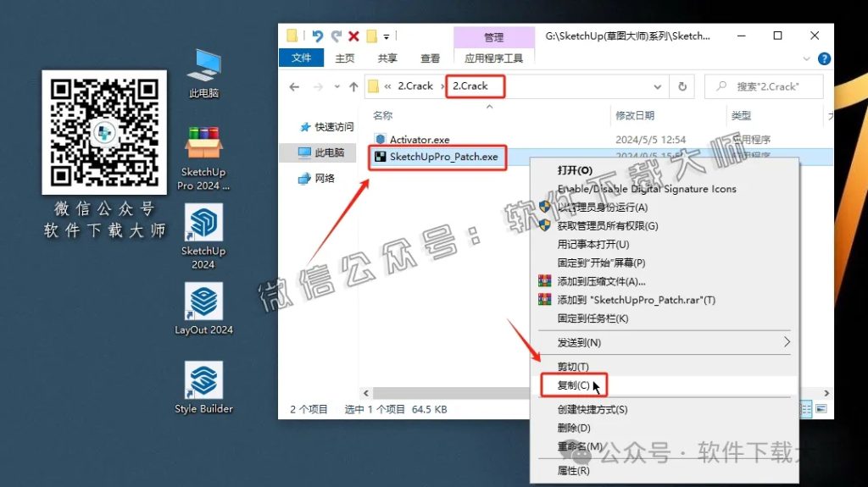Screen dimensions: 868x487
Task: Click the first 2.Crack breadcrumb in address bar
Action: coord(415,86)
